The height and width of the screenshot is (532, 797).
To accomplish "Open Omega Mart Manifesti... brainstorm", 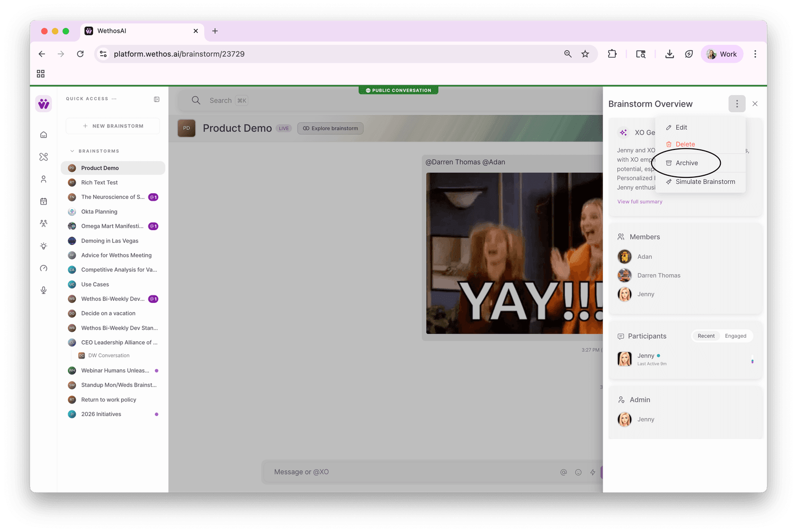I will [x=113, y=226].
